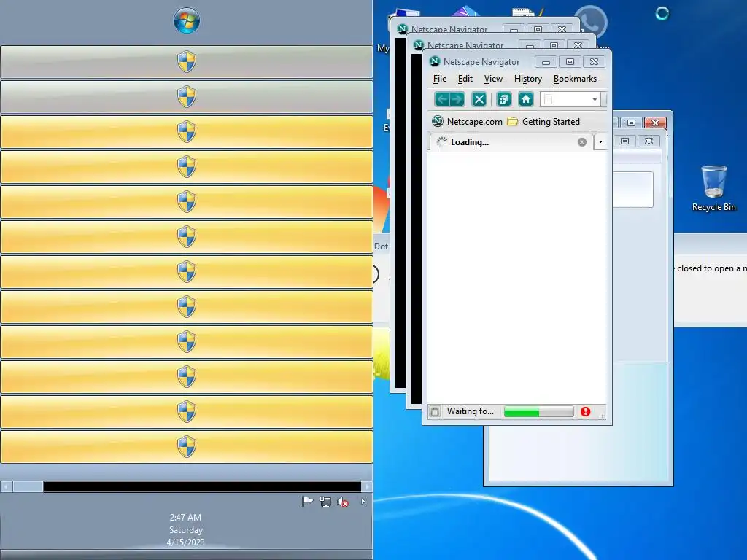Open the Getting Started bookmarks folder
747x560 pixels.
tap(543, 122)
